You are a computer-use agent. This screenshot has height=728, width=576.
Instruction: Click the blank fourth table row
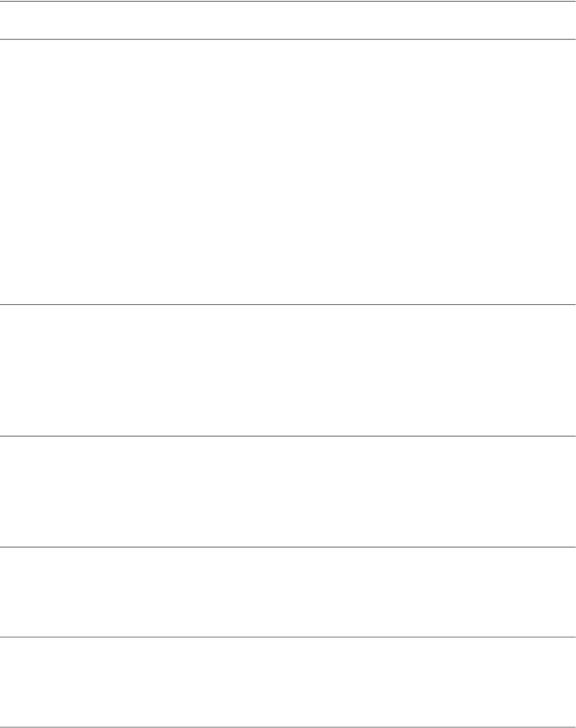point(288,592)
